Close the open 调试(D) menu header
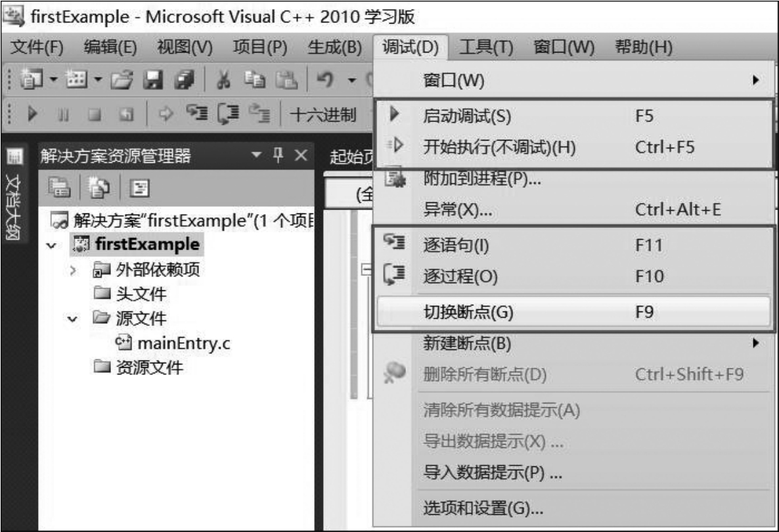The height and width of the screenshot is (532, 779). pyautogui.click(x=411, y=47)
